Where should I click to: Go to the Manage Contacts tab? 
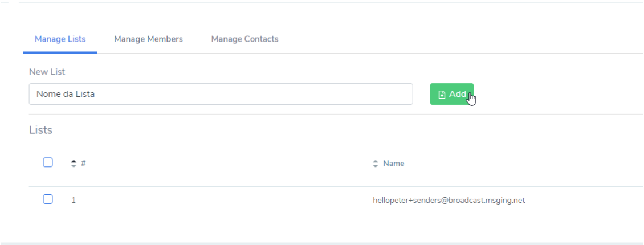[245, 39]
